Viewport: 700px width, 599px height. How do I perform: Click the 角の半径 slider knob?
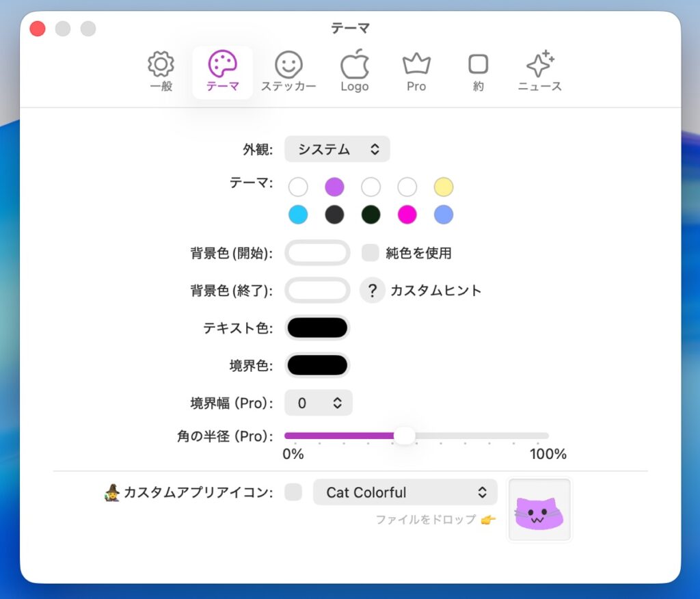pyautogui.click(x=405, y=436)
